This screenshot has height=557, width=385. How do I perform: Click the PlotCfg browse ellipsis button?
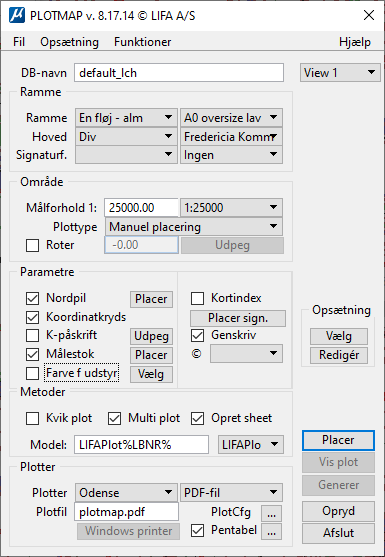pyautogui.click(x=271, y=513)
